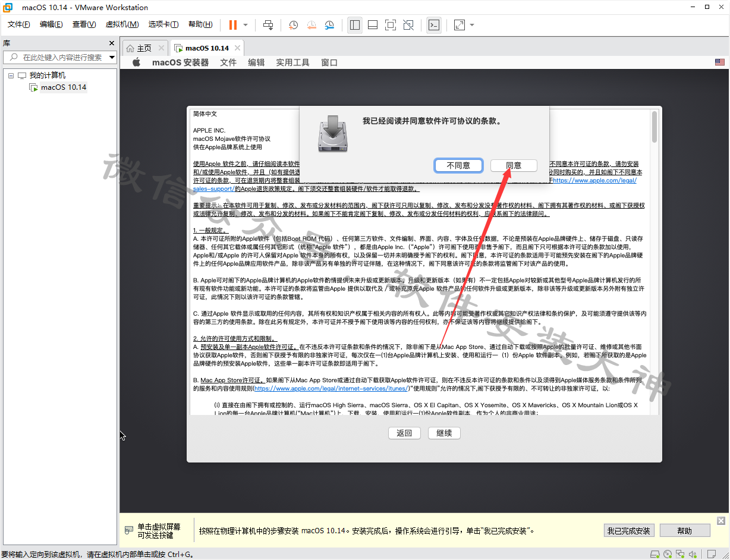
Task: Select macOS 10.14 in the library tree
Action: tap(63, 87)
